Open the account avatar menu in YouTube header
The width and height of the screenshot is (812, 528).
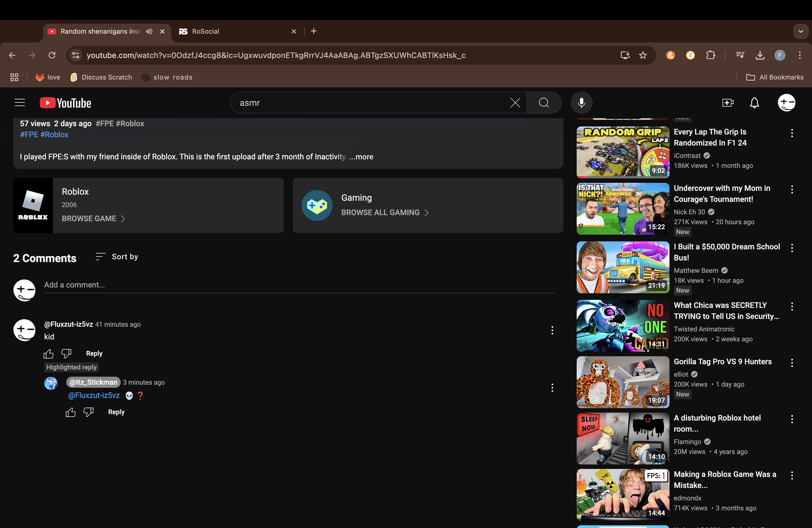[x=786, y=103]
